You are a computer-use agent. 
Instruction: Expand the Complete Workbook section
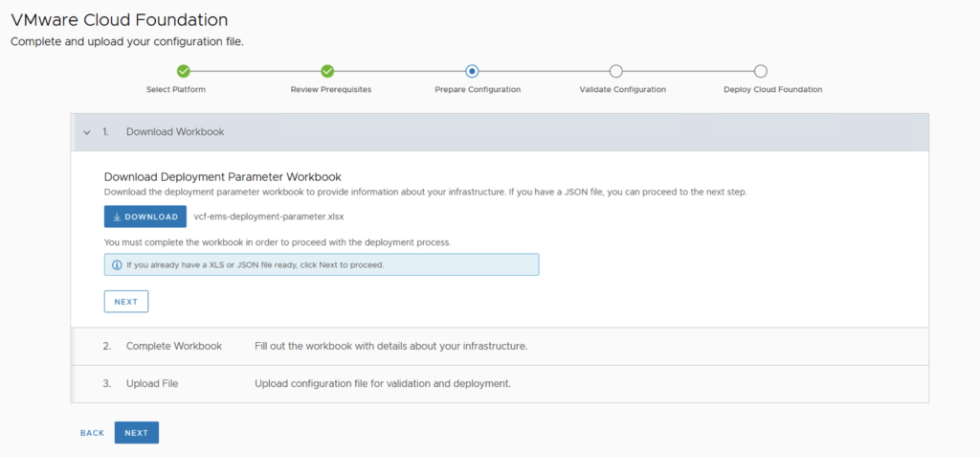173,346
